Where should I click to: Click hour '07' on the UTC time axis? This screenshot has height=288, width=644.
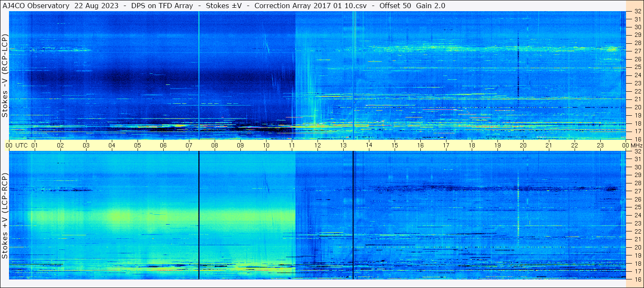pos(189,145)
